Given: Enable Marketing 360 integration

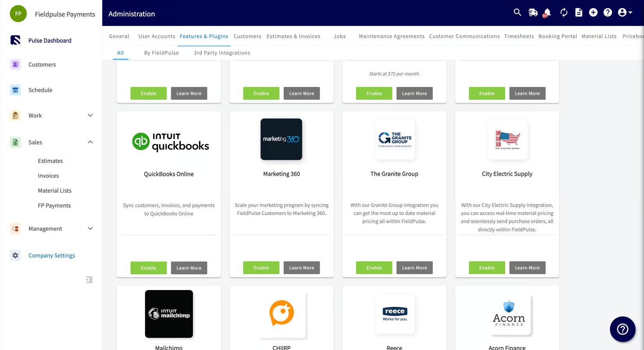Looking at the screenshot, I should coord(261,268).
